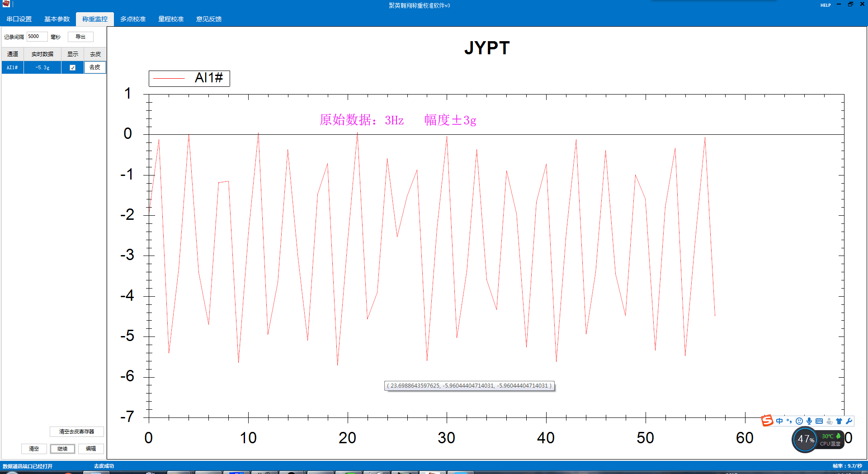The image size is (868, 474).
Task: Click the 记录间隔 value input field
Action: (37, 36)
